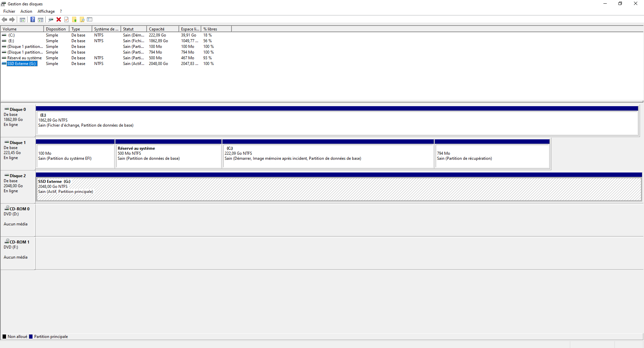The image size is (644, 348).
Task: Sort by the % libres column header
Action: tap(216, 29)
